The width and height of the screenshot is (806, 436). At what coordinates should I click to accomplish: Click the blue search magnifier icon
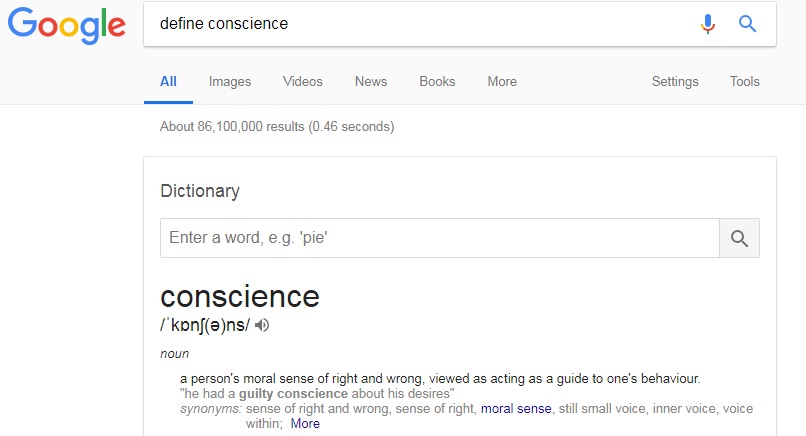(x=747, y=24)
